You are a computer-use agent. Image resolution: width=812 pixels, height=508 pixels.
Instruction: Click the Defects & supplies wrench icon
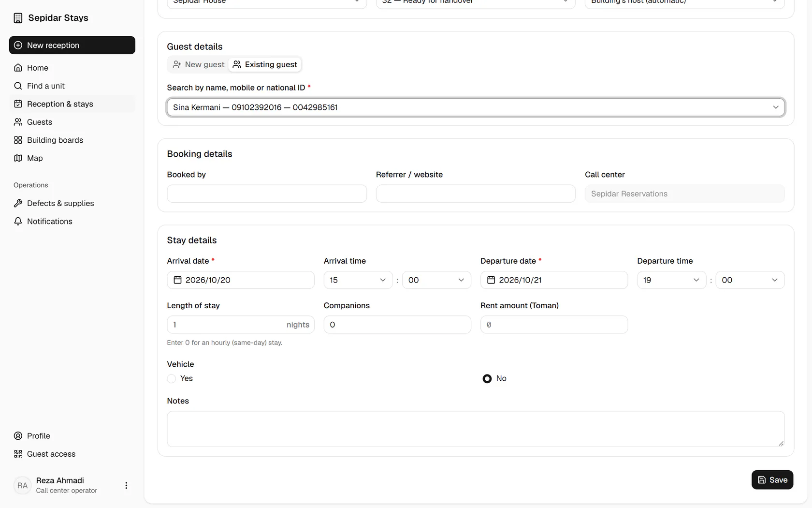coord(18,203)
